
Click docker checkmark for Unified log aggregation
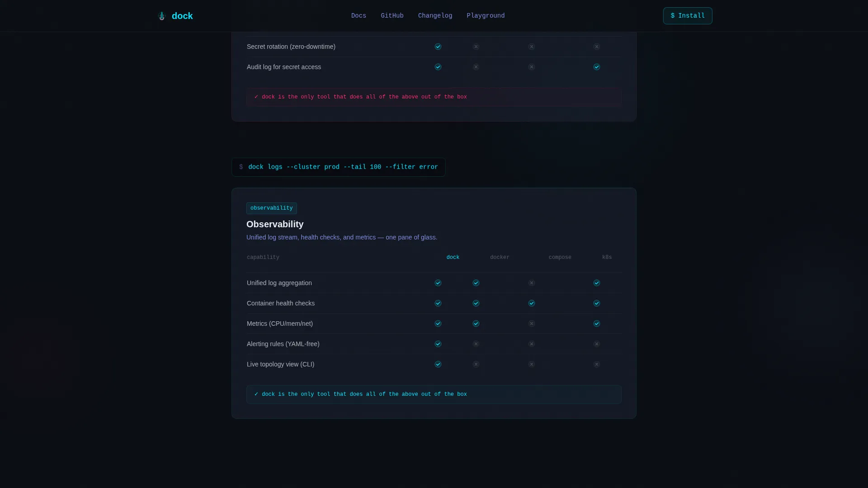click(476, 283)
